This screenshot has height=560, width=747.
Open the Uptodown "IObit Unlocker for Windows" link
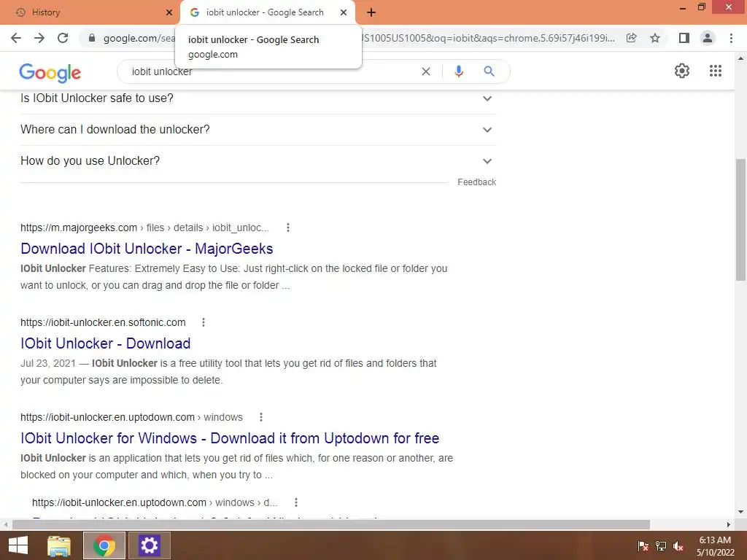click(230, 438)
